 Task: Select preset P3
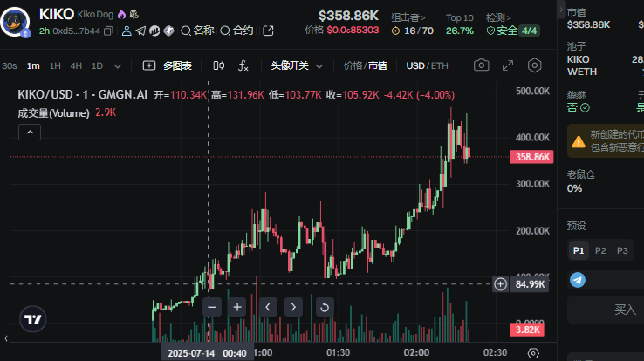coord(622,250)
